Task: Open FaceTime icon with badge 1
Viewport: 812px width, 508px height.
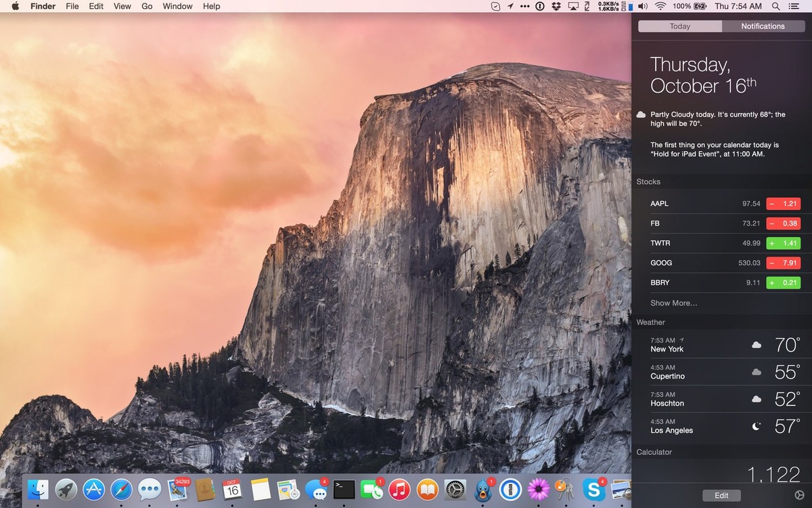Action: click(x=372, y=489)
